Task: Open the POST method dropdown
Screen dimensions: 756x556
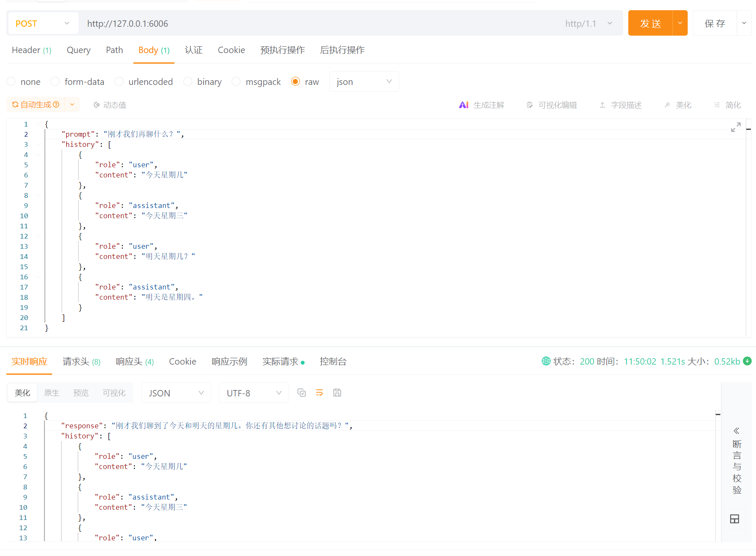Action: tap(42, 23)
